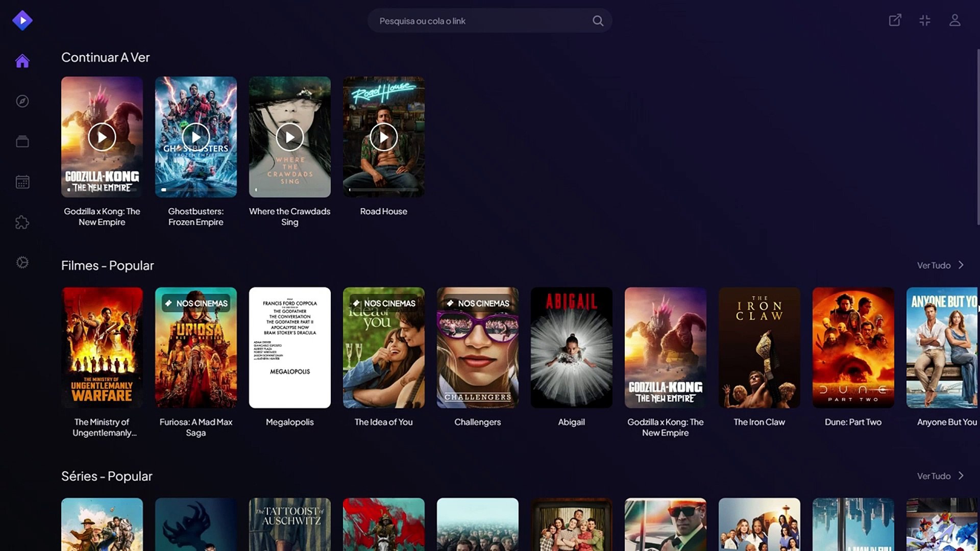980x551 pixels.
Task: Open The Ministry of Ungentlemanly Warfare poster
Action: (102, 347)
